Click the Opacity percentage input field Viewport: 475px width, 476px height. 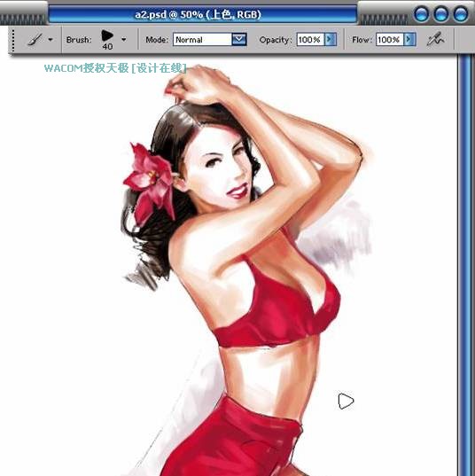point(310,40)
